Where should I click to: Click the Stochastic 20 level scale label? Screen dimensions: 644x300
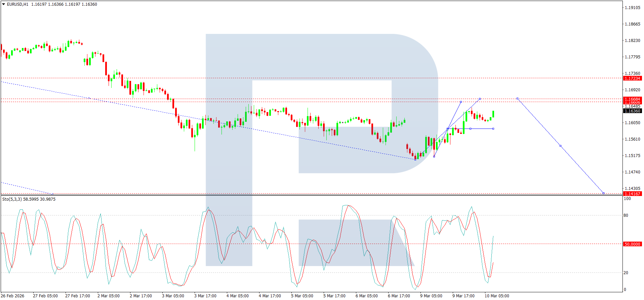(x=626, y=273)
